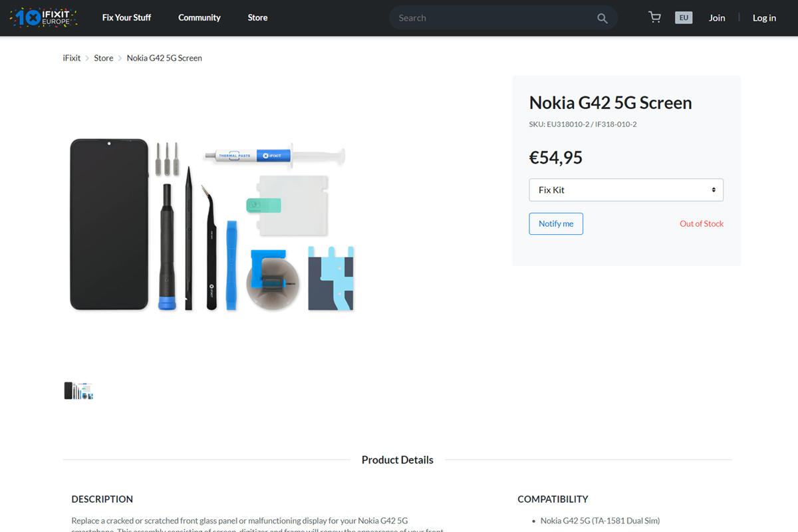Click Nokia G42 5G Screen breadcrumb
This screenshot has height=532, width=798.
[164, 59]
